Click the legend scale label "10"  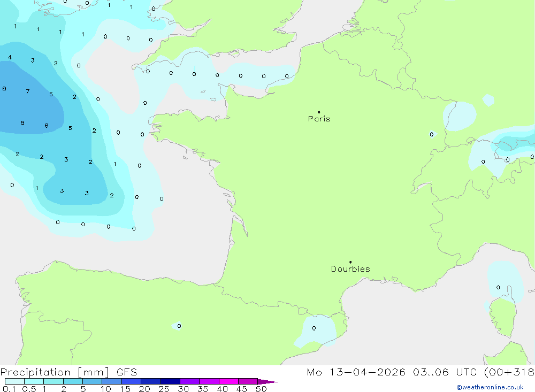(x=106, y=389)
